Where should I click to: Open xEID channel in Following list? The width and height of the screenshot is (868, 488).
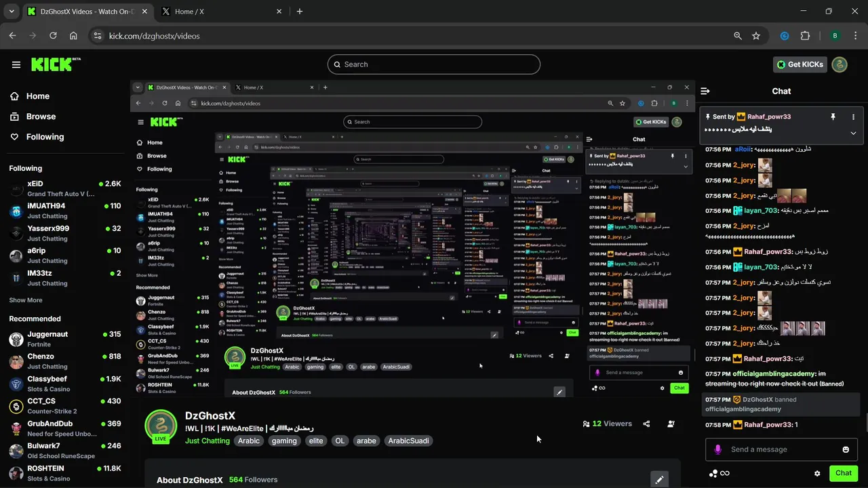tap(65, 188)
